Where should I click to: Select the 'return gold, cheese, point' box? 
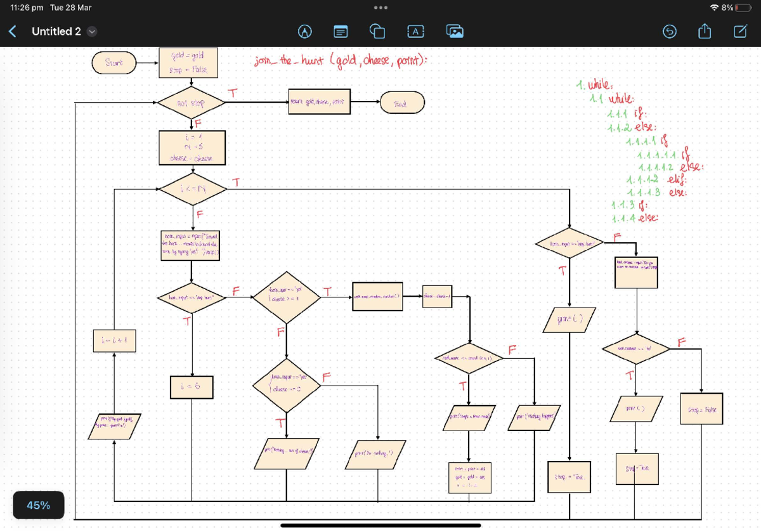tap(320, 101)
